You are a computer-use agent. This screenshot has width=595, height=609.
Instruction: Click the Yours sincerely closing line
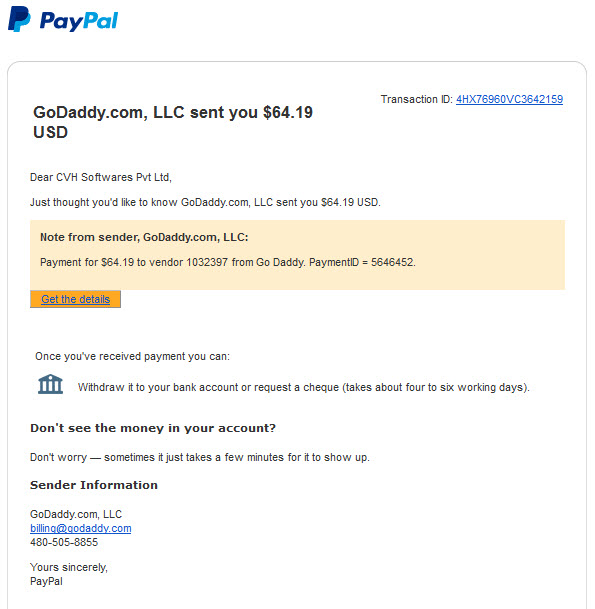[x=69, y=567]
